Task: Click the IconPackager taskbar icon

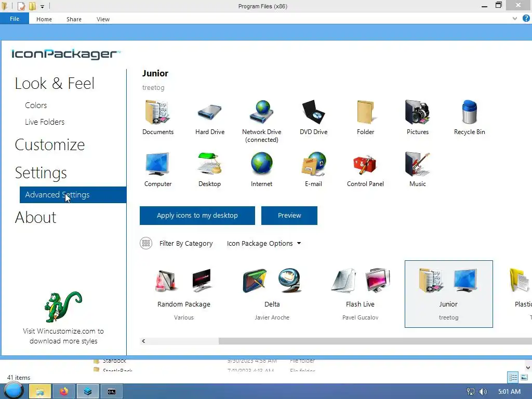Action: click(88, 392)
